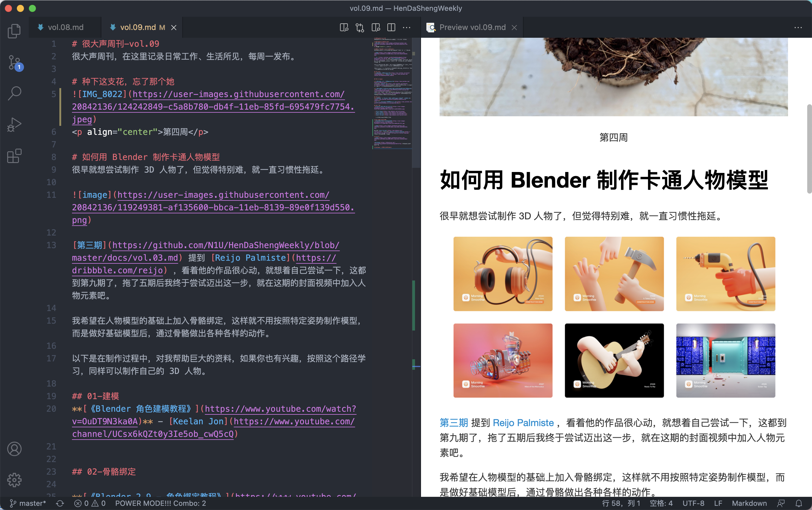Open the Run and Debug view
812x510 pixels.
[x=14, y=125]
